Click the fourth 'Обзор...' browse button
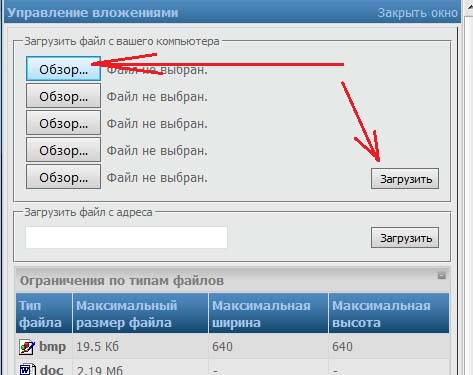Image resolution: width=473 pixels, height=375 pixels. click(x=63, y=150)
